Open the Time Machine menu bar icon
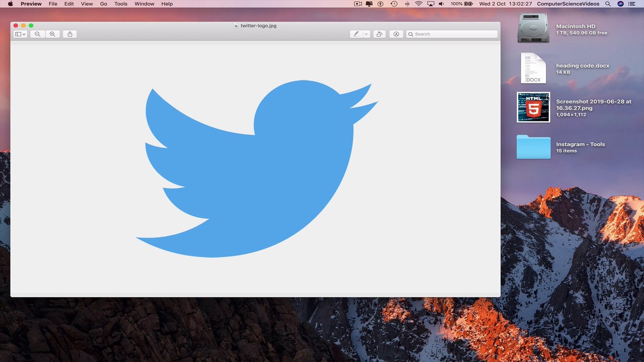 [x=394, y=4]
